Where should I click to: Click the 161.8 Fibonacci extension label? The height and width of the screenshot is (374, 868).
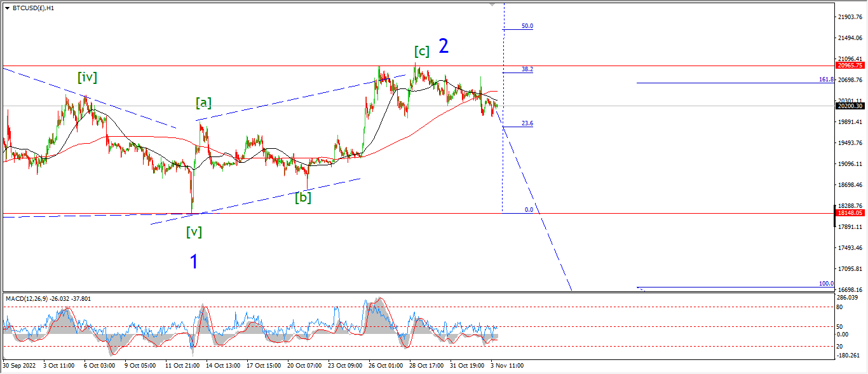pyautogui.click(x=826, y=80)
